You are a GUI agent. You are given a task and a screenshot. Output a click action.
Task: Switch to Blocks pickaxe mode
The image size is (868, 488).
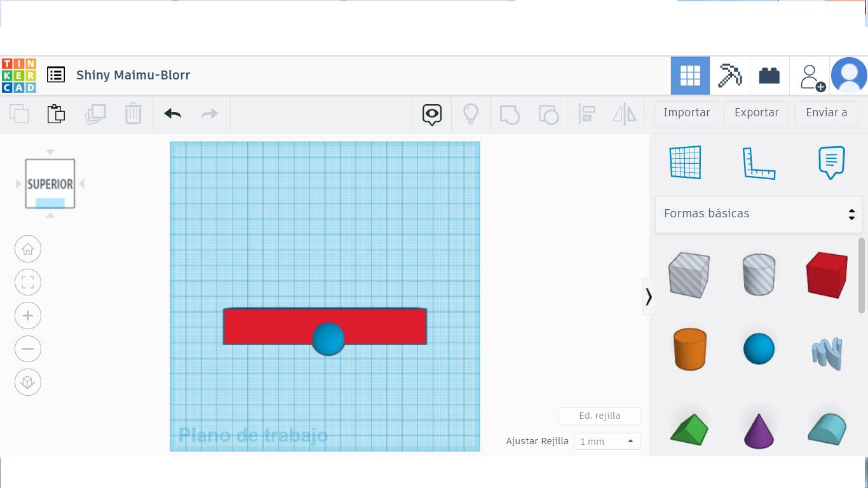click(x=729, y=76)
